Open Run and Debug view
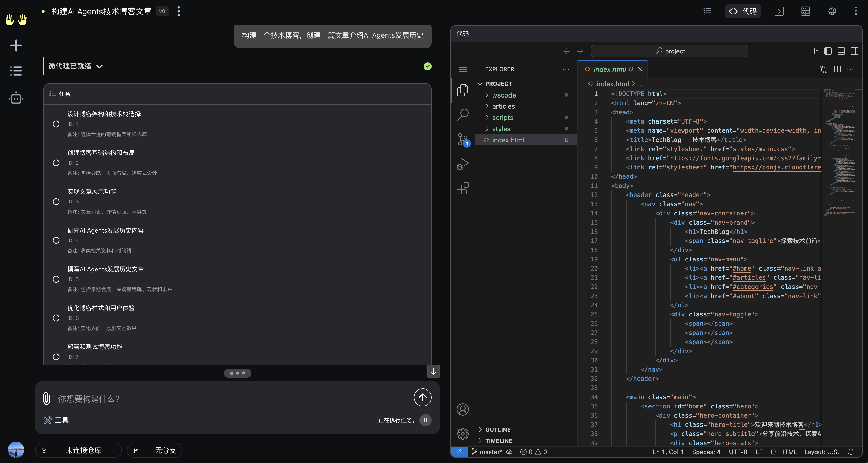 463,164
